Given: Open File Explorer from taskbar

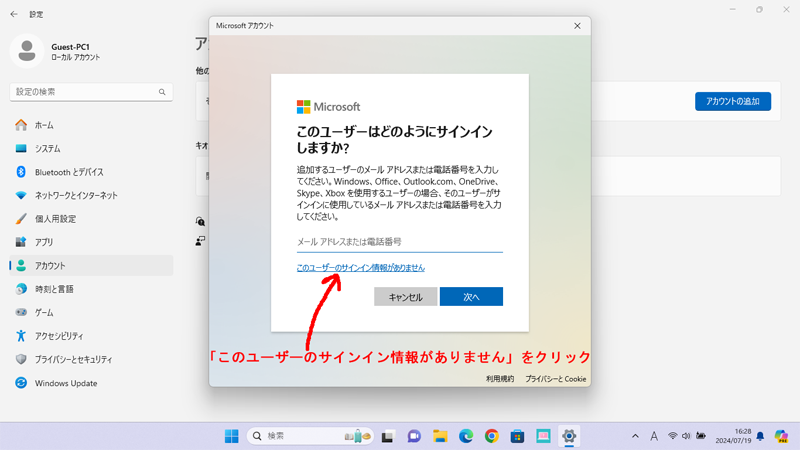Looking at the screenshot, I should coord(440,436).
